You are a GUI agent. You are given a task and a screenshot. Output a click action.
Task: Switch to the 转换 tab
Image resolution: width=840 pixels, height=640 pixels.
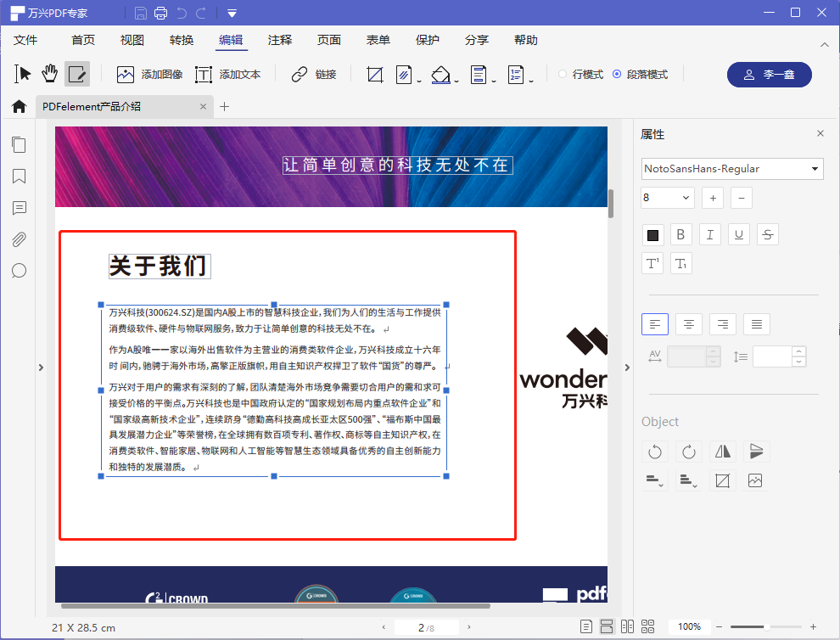182,40
